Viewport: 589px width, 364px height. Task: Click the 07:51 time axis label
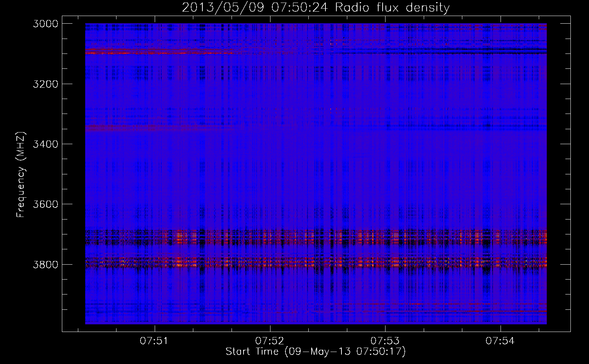point(154,341)
